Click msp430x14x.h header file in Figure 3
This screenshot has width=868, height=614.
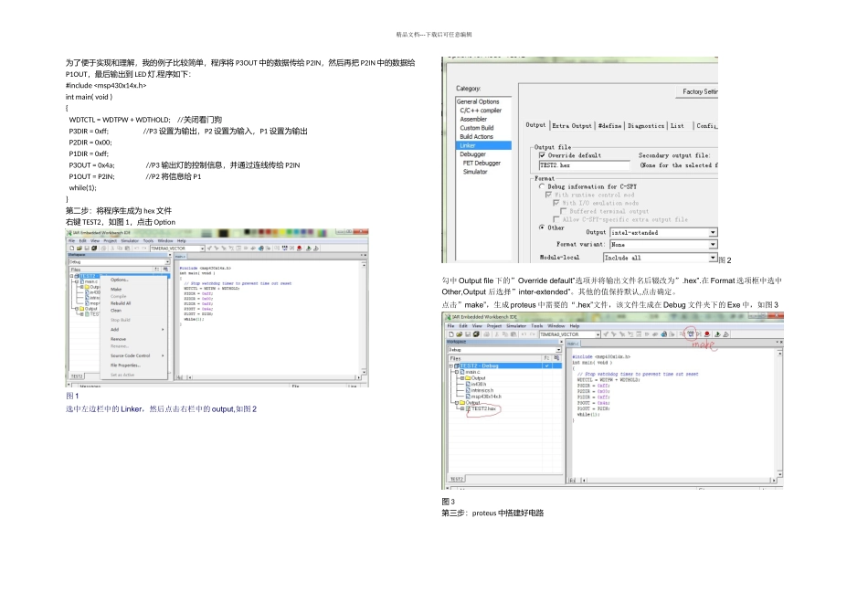[486, 397]
